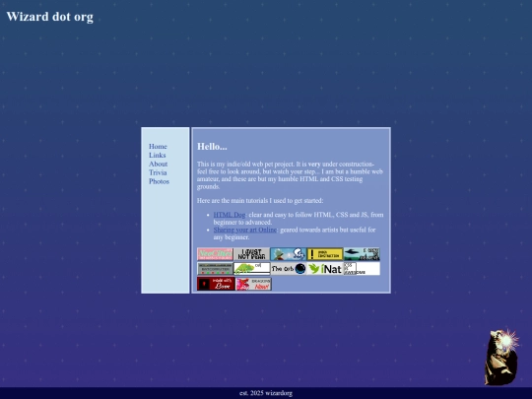Viewport: 532px width, 399px height.
Task: Click the CSS Is Awesome badge
Action: (x=362, y=269)
